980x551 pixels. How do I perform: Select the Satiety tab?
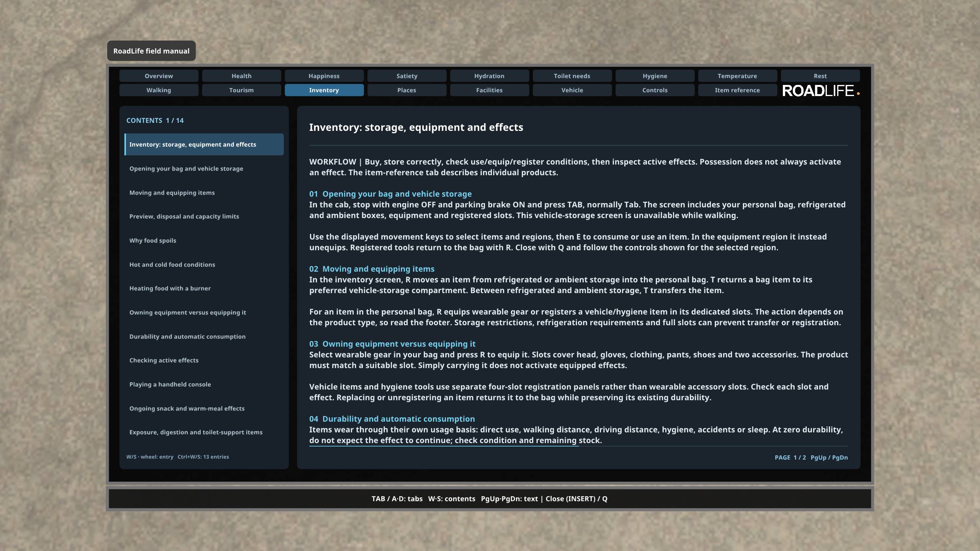tap(407, 76)
